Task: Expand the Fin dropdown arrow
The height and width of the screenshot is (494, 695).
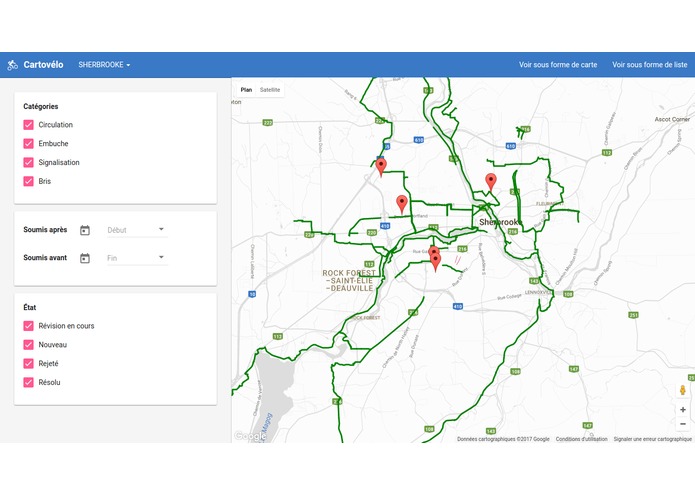Action: 161,257
